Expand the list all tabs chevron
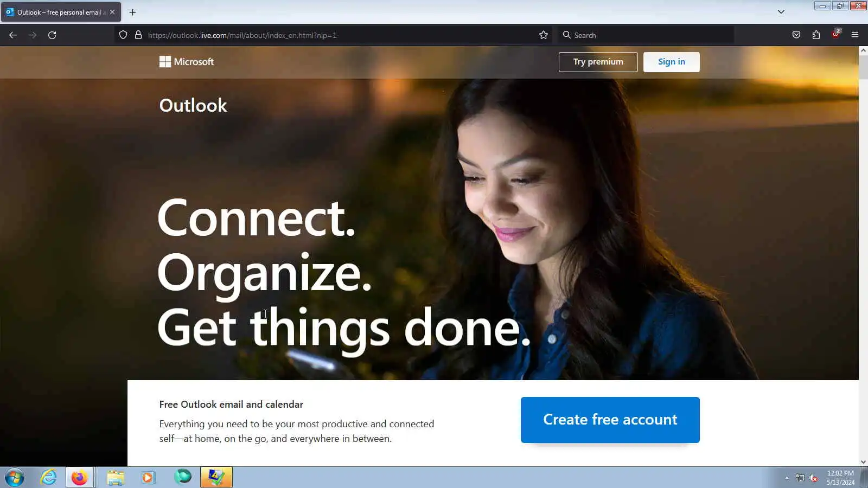 click(x=781, y=12)
